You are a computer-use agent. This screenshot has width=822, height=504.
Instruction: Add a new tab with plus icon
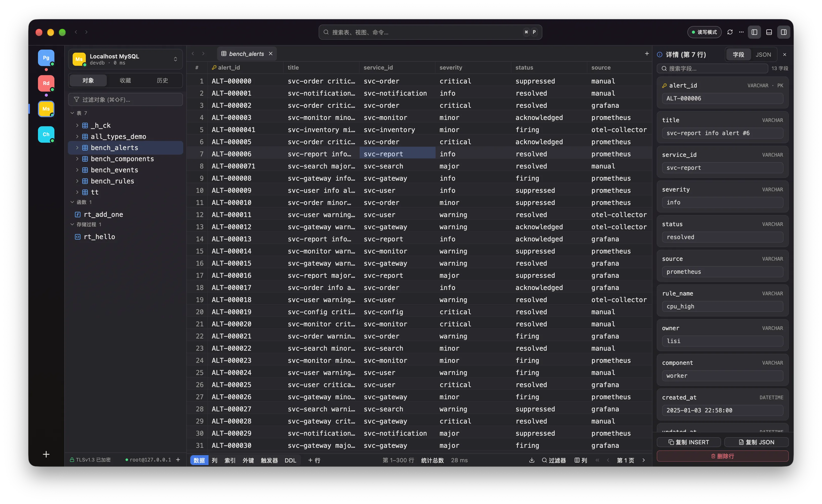tap(647, 53)
